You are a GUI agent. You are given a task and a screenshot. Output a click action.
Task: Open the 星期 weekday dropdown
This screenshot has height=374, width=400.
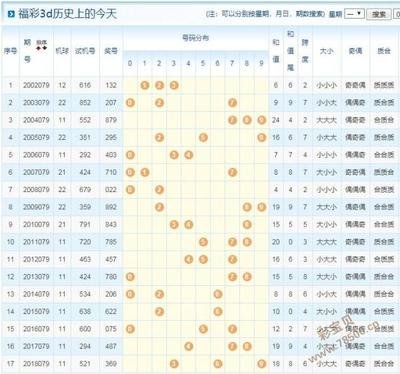(354, 14)
